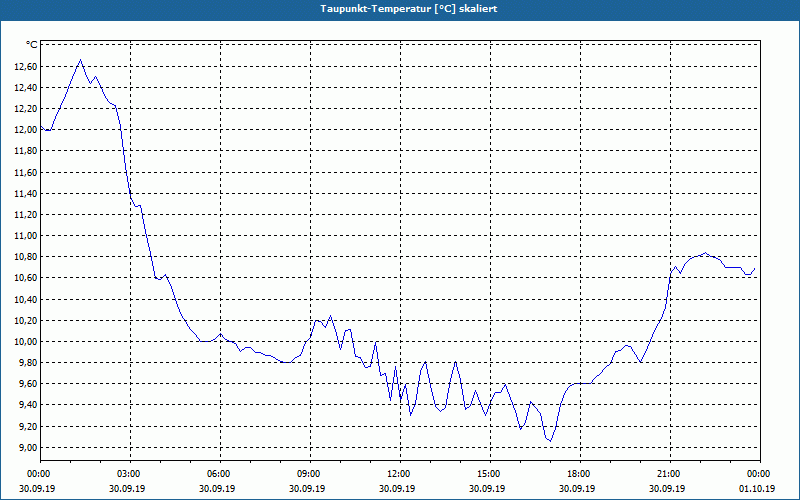Pick the '11,80' y-axis label

26,151
